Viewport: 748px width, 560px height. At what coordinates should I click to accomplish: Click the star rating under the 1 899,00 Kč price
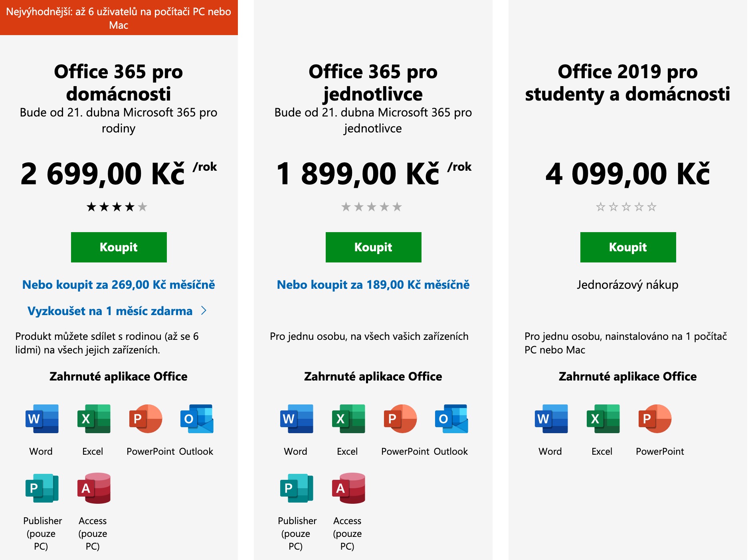pos(372,207)
